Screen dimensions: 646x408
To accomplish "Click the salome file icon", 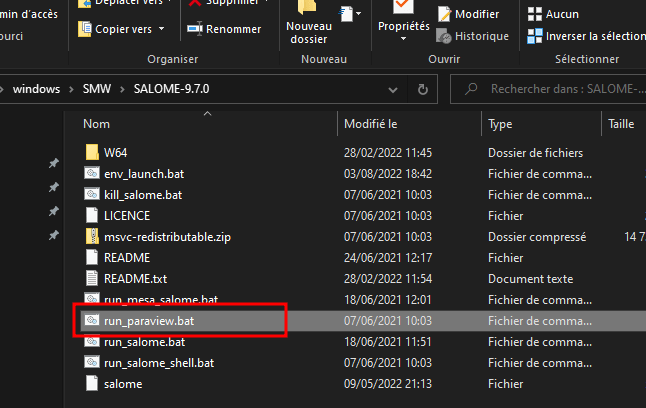I will (x=92, y=383).
